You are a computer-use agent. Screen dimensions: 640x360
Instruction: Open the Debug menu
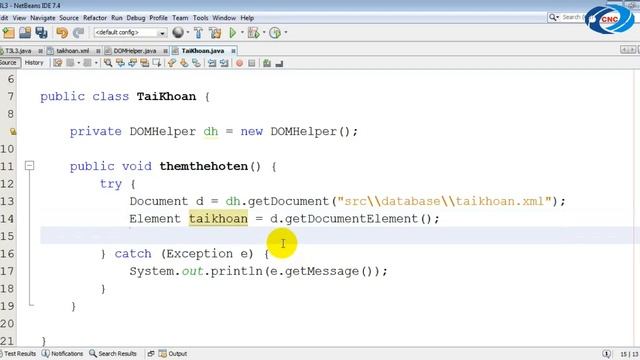(x=136, y=18)
